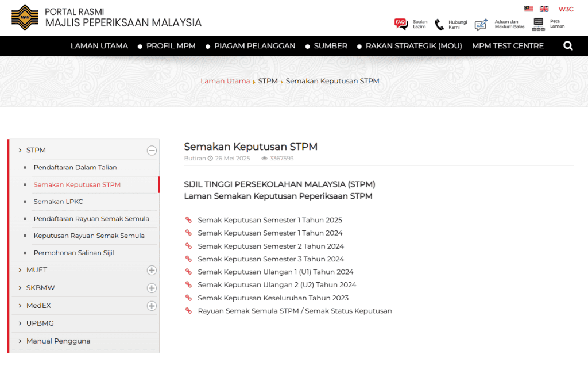The height and width of the screenshot is (370, 588).
Task: Open Rayuan Semak Semula STPM status link
Action: coord(295,311)
